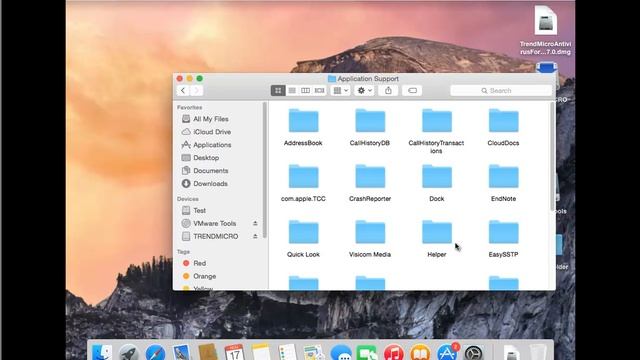Click the forward navigation arrow
This screenshot has width=640, height=360.
pyautogui.click(x=196, y=91)
